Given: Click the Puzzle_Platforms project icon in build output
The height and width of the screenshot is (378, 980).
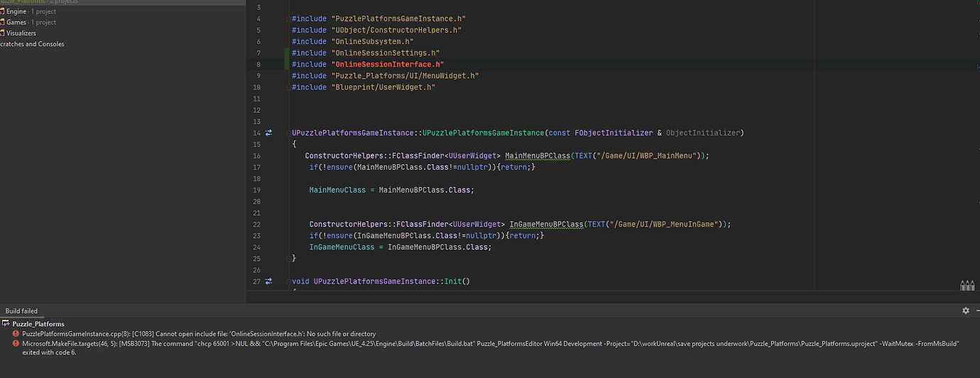Looking at the screenshot, I should pyautogui.click(x=6, y=324).
